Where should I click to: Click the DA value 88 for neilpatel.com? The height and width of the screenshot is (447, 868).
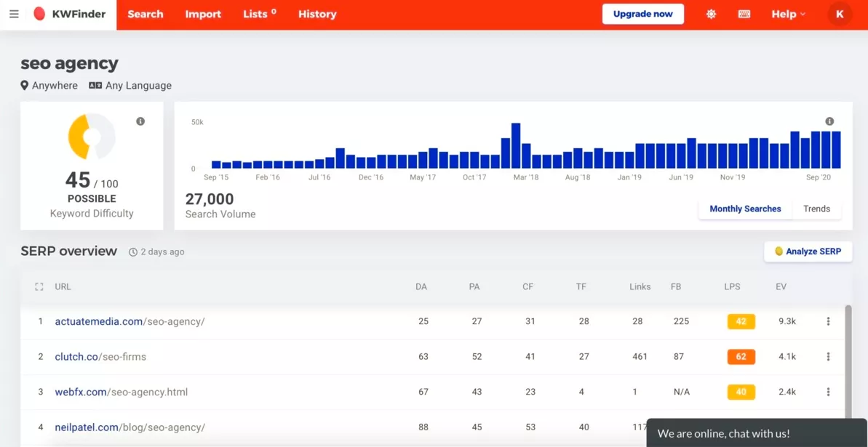(423, 427)
